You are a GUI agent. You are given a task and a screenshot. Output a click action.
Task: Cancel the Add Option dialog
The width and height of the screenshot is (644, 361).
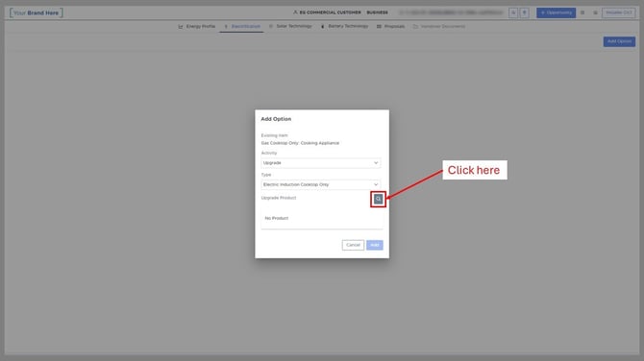[353, 245]
